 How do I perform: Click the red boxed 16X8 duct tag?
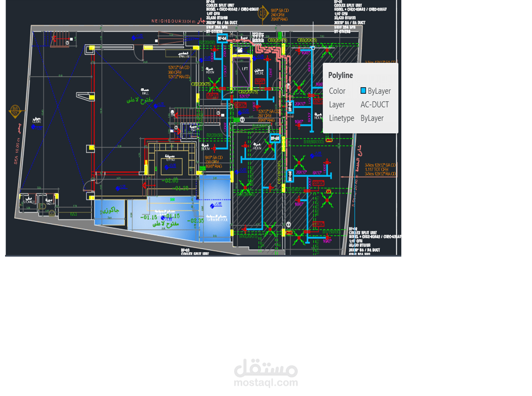(260, 81)
